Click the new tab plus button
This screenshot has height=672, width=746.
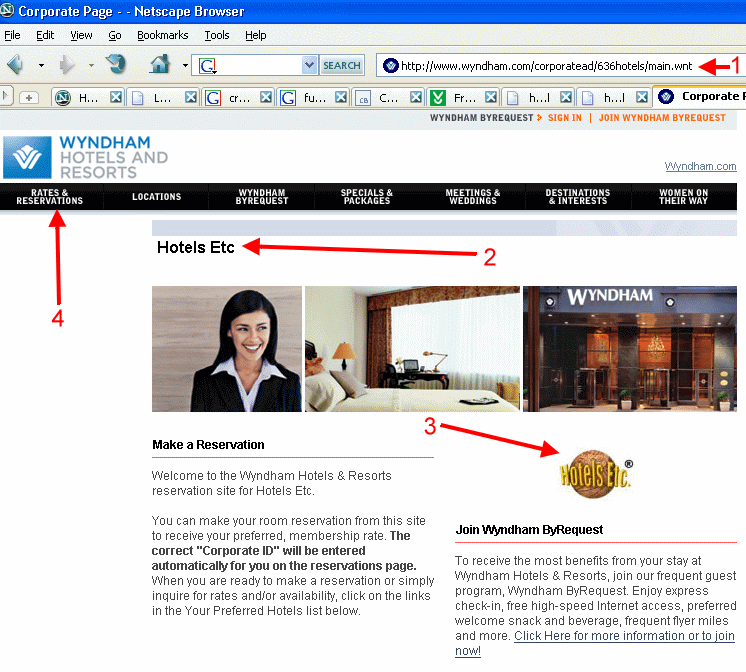pos(29,98)
